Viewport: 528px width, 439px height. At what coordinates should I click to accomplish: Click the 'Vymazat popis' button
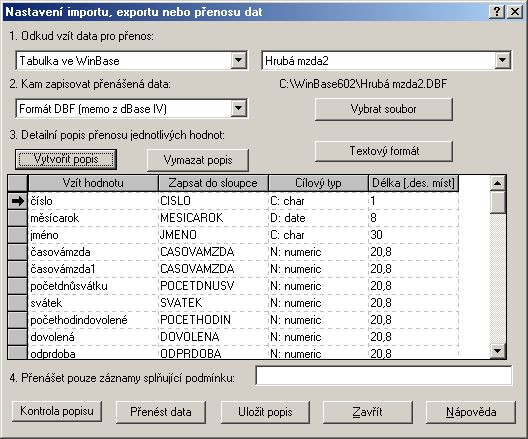tap(198, 160)
